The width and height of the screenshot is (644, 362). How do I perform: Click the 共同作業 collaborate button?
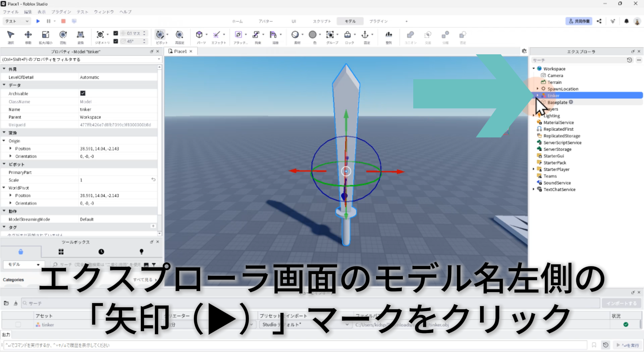tap(579, 21)
